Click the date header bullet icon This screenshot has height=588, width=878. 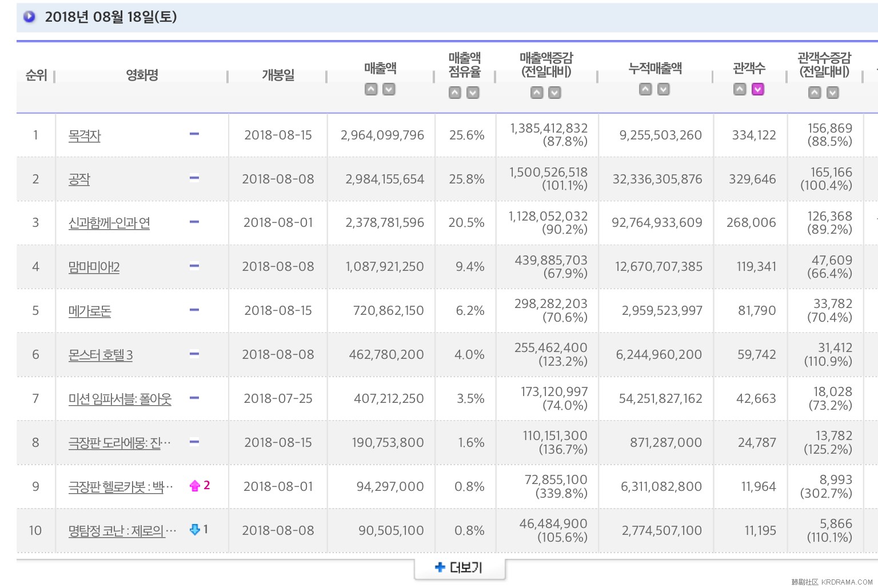(x=29, y=17)
